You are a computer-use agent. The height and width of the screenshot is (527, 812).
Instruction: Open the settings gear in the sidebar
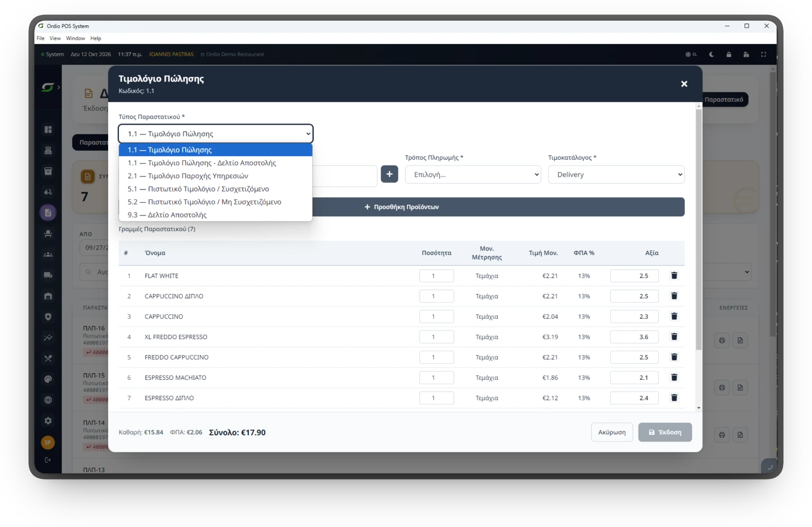(48, 421)
